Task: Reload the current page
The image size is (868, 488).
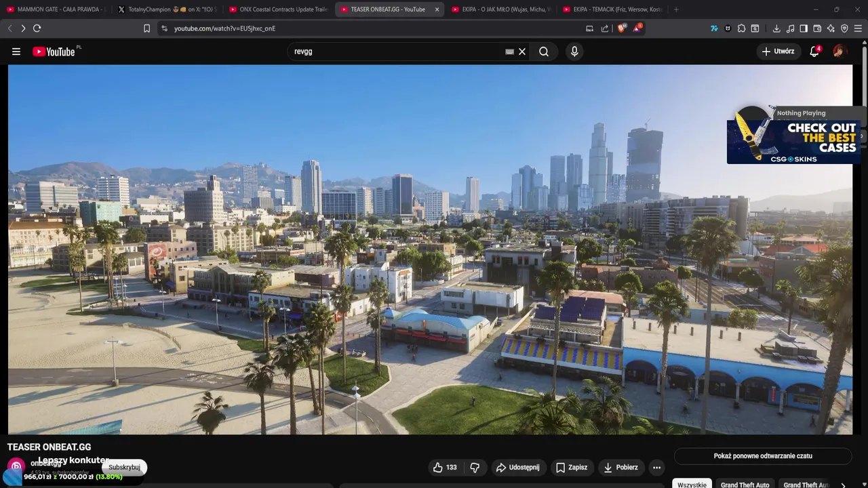Action: pos(37,28)
